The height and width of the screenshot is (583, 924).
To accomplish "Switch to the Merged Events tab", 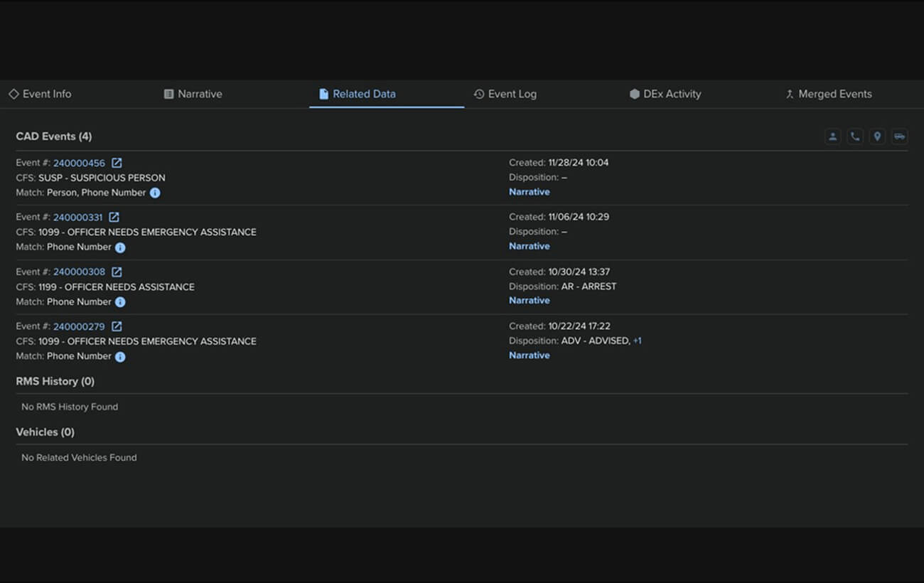I will pos(828,94).
